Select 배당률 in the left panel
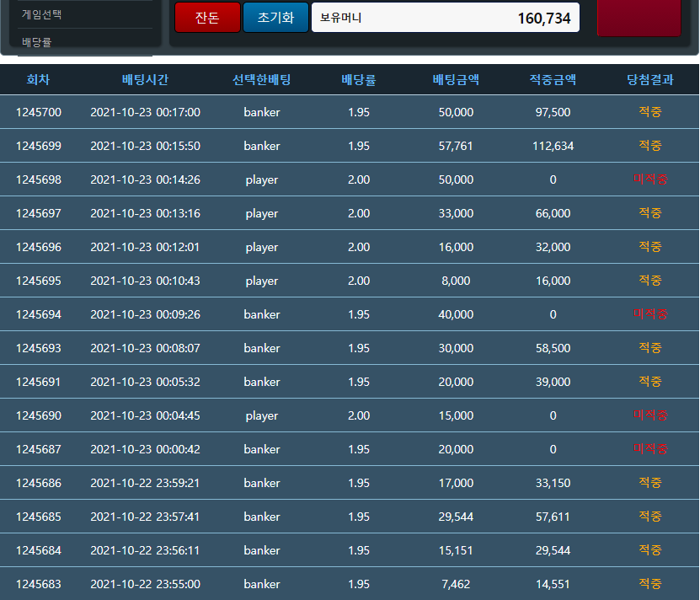This screenshot has width=700, height=600. tap(36, 42)
